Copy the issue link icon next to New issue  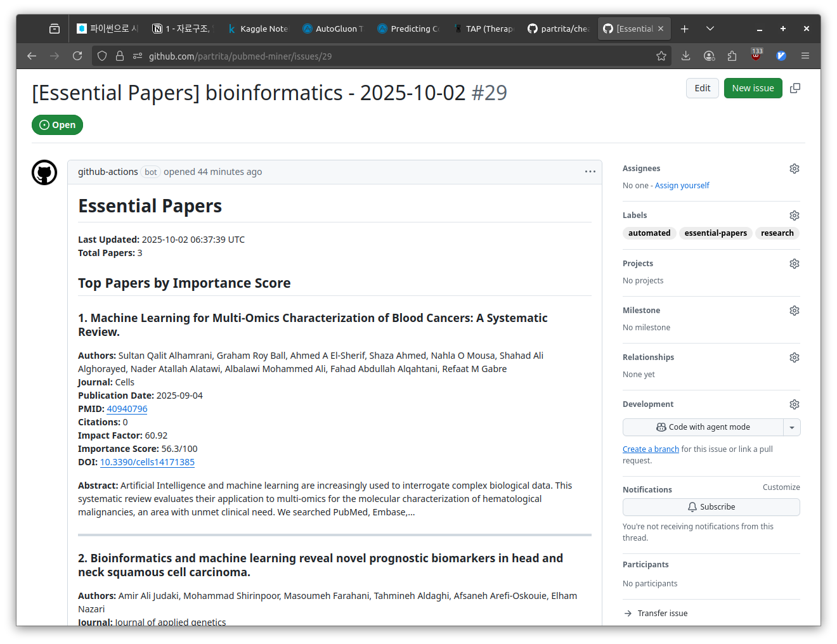[x=795, y=88]
